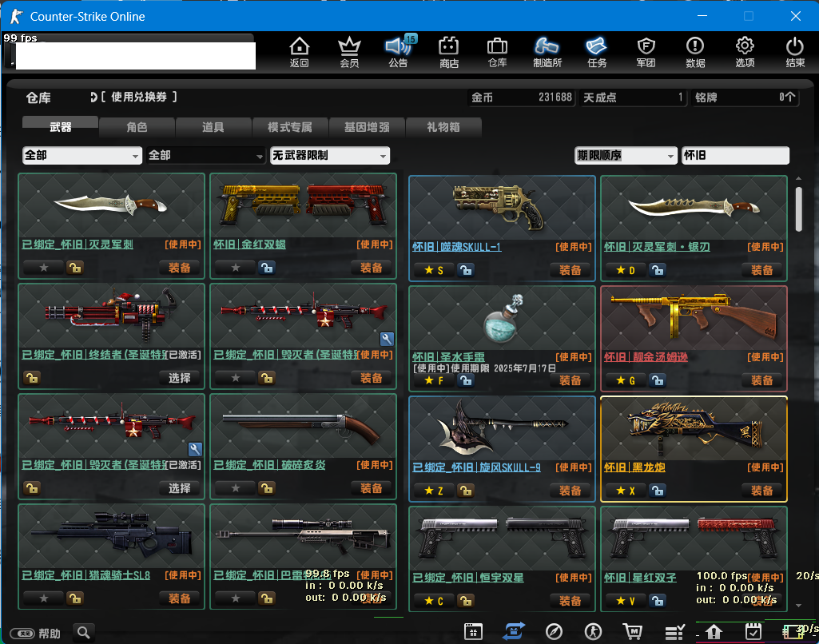Viewport: 819px width, 644px height.
Task: Click 装备 on the 已绑定 灭灵军刺 card
Action: (179, 268)
